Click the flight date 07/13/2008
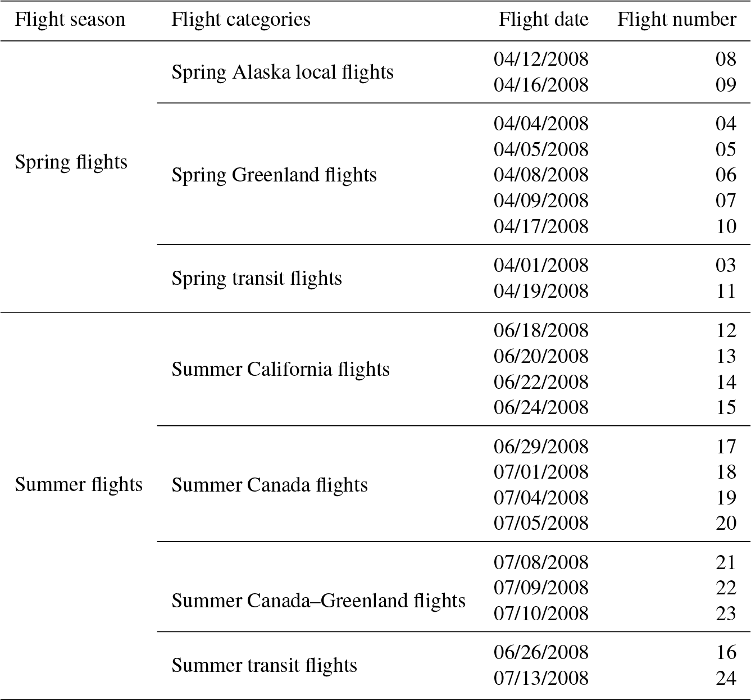This screenshot has width=751, height=700. tap(541, 678)
